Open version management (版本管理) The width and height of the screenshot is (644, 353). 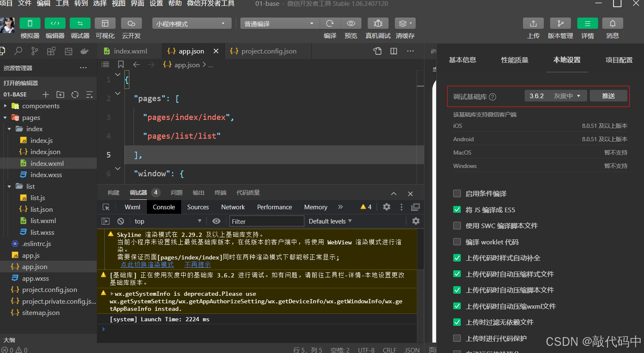(561, 23)
